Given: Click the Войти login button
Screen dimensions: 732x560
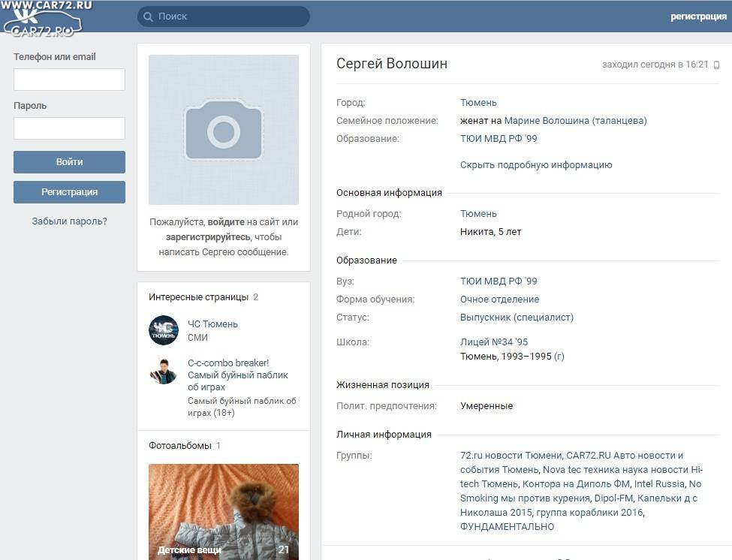Looking at the screenshot, I should pyautogui.click(x=69, y=162).
